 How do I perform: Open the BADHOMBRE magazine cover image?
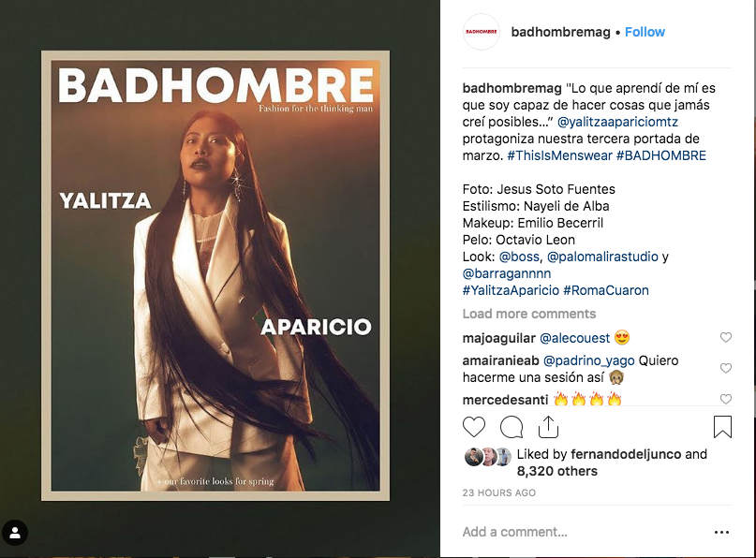click(215, 275)
